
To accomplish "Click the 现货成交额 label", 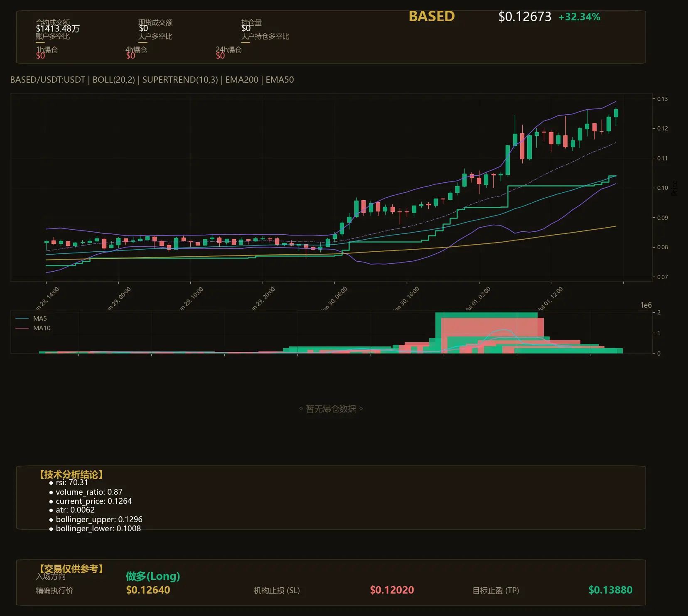I will (x=155, y=22).
